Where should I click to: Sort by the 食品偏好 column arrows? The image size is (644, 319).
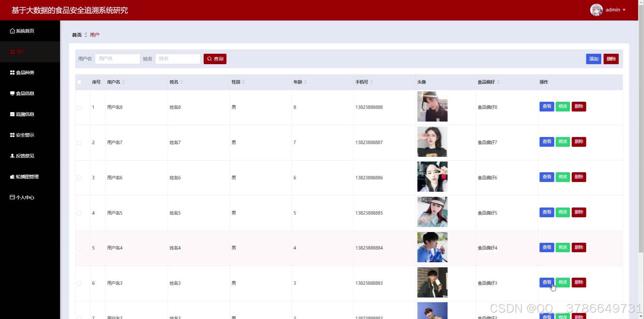[498, 82]
